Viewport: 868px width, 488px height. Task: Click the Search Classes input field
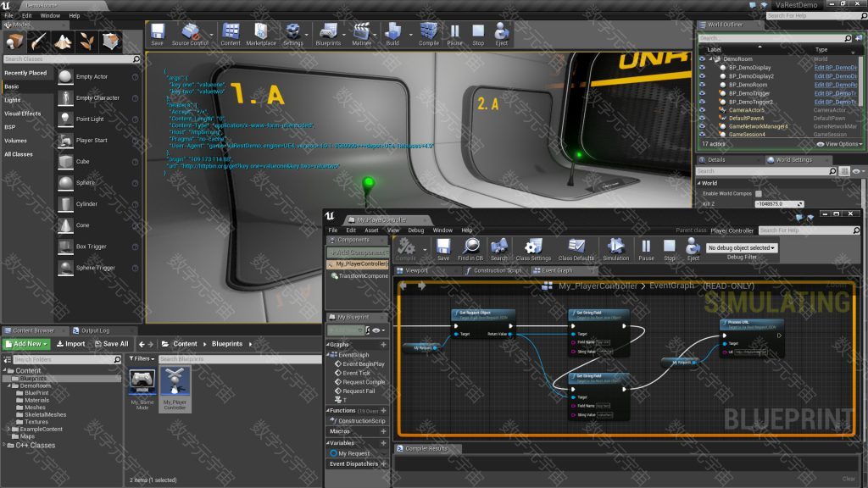[x=71, y=58]
